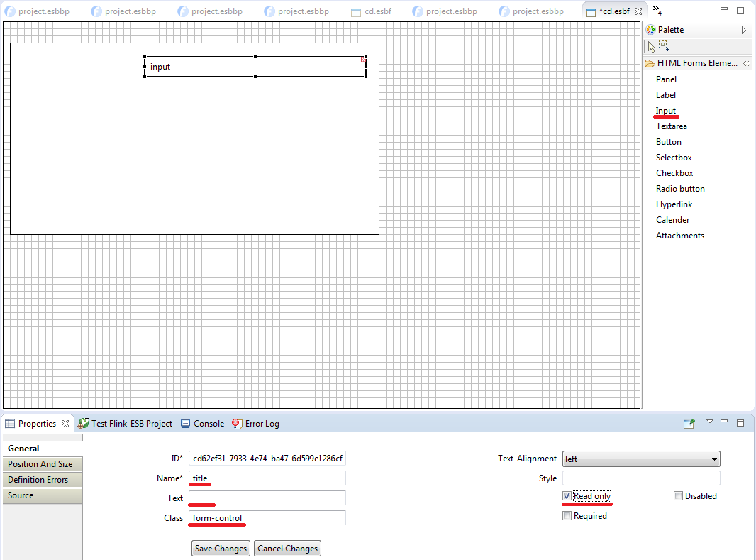This screenshot has height=560, width=756.
Task: Click the pin icon beside HTML Forms Elements
Action: 746,64
